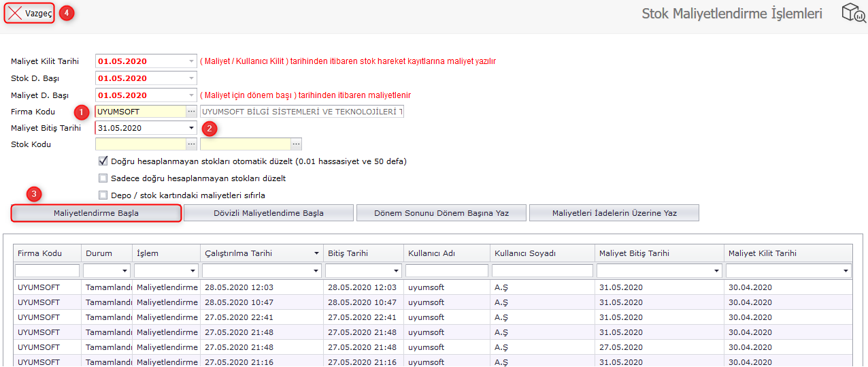
Task: Start costing with Maliyetlendirme Başla
Action: [96, 213]
